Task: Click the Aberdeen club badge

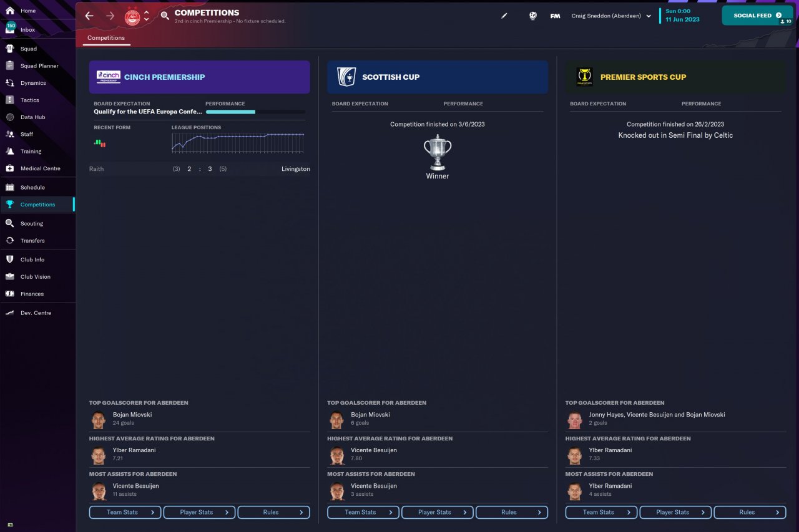Action: 132,16
